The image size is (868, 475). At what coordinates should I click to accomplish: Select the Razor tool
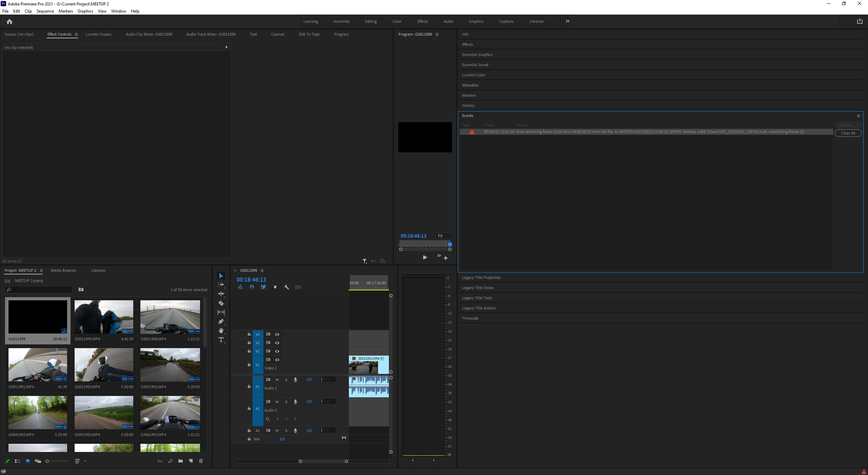221,303
